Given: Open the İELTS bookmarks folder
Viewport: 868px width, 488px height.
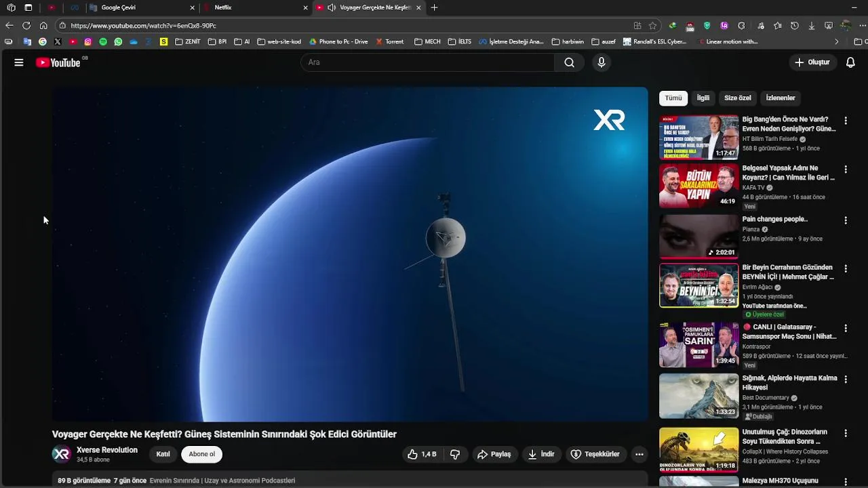Looking at the screenshot, I should click(x=459, y=41).
